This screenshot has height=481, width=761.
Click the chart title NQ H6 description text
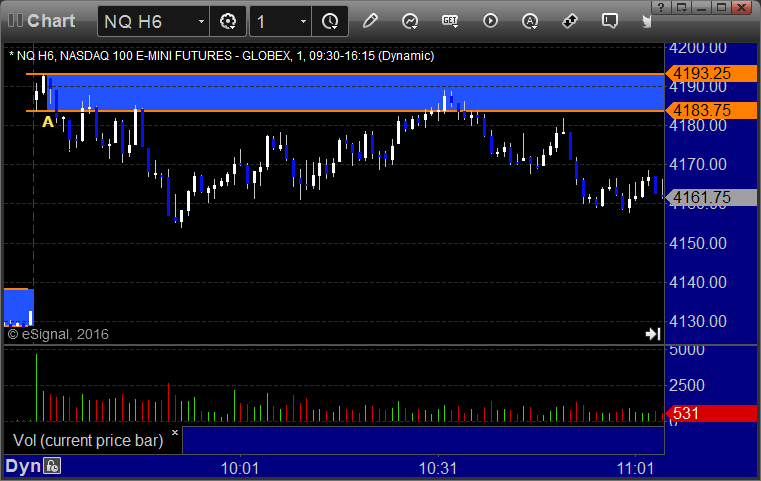222,56
